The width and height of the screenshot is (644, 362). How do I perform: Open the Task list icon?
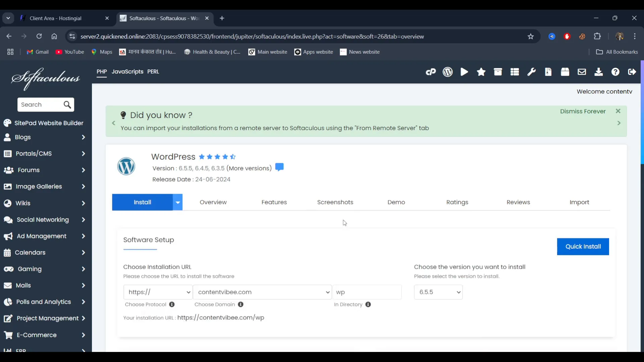tap(515, 72)
